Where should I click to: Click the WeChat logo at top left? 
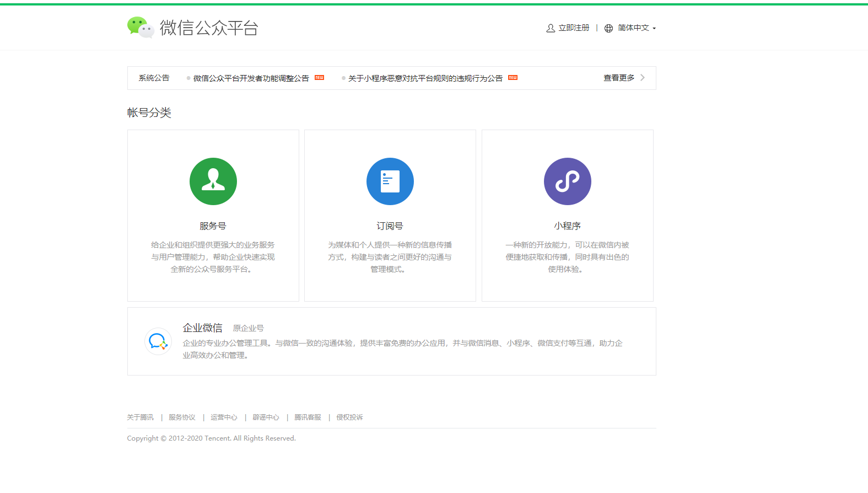pyautogui.click(x=141, y=27)
